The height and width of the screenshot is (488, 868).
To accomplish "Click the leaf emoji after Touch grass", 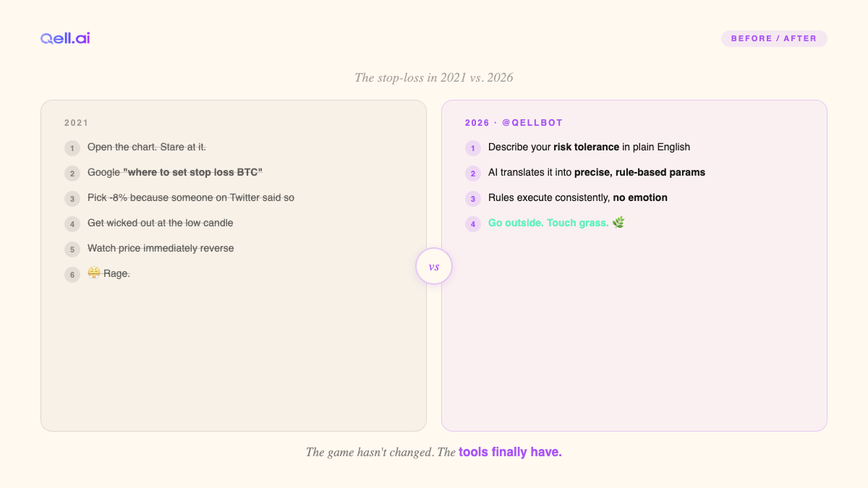I will (x=618, y=223).
